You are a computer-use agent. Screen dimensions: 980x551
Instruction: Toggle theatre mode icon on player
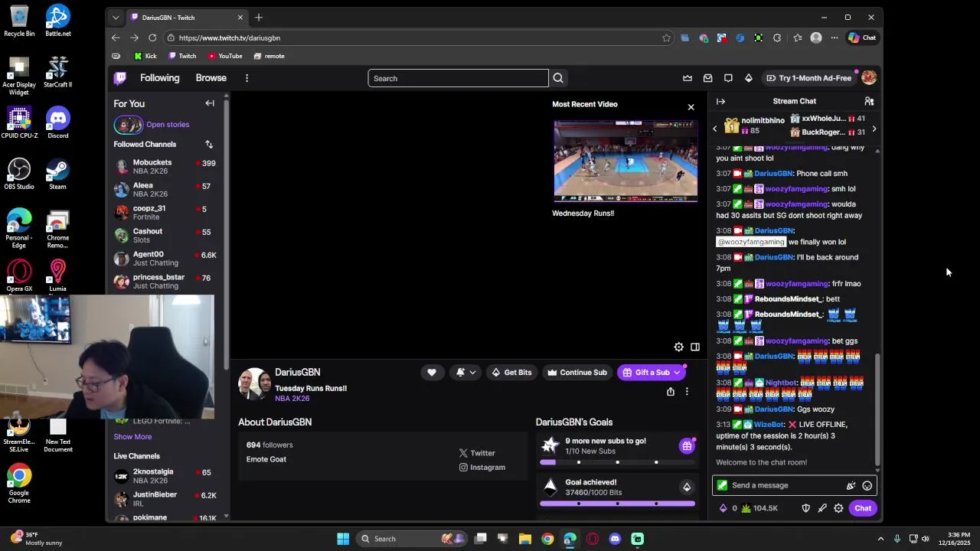[x=695, y=347]
